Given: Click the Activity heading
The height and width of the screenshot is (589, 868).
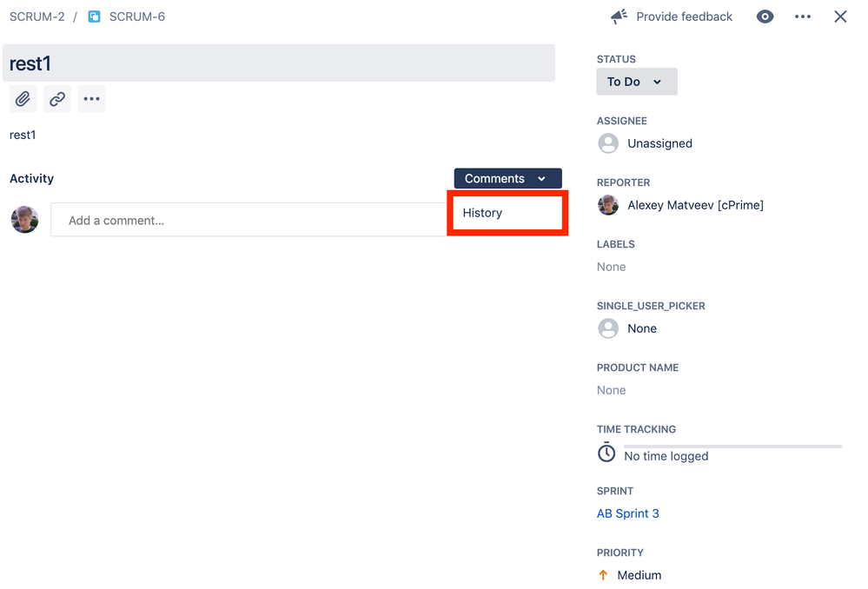Looking at the screenshot, I should coord(31,178).
